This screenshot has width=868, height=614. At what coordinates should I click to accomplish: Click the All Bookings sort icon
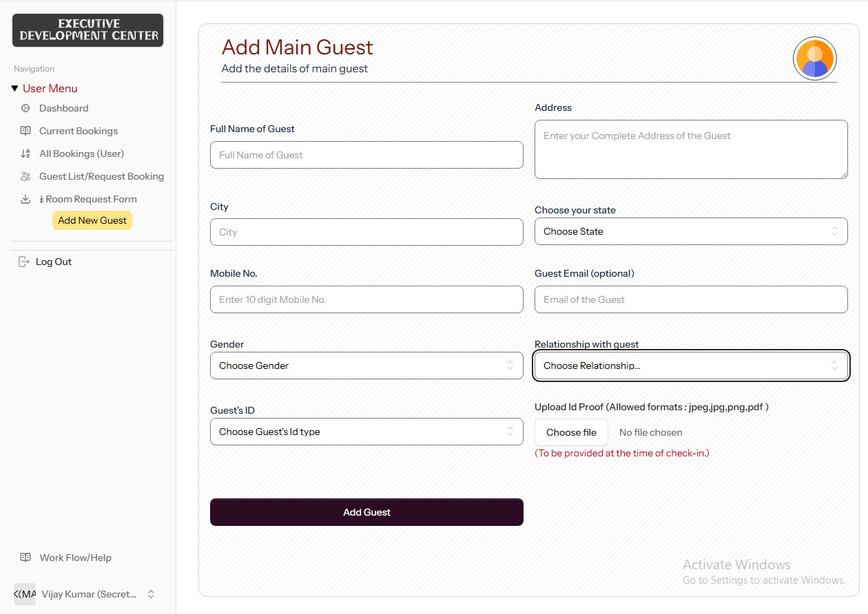tap(25, 153)
